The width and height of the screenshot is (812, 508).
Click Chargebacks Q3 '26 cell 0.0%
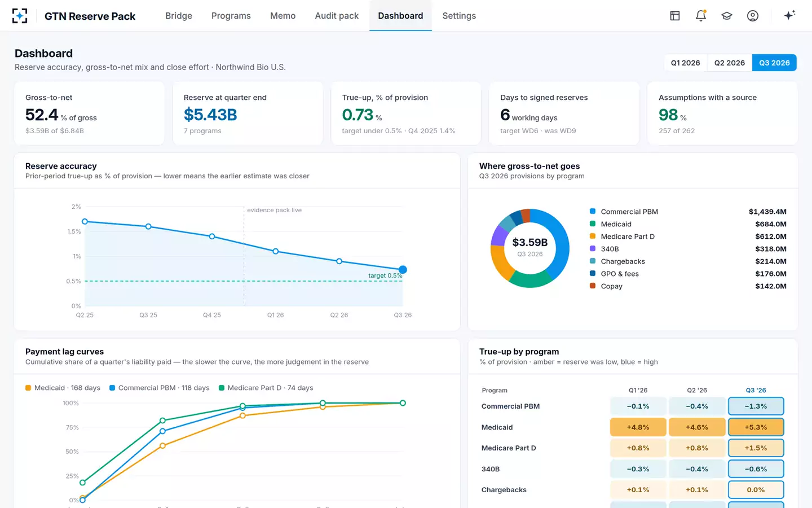click(756, 490)
